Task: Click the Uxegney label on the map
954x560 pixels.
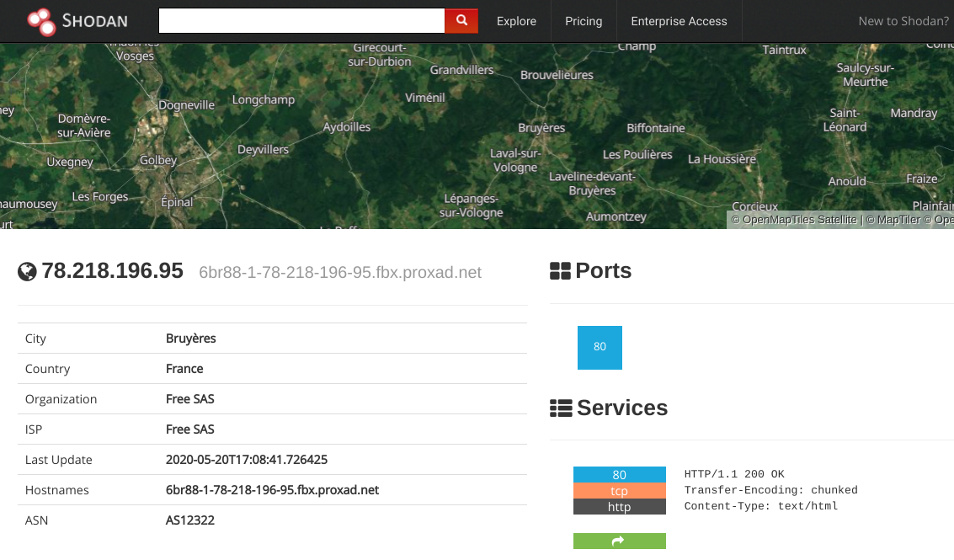Action: 70,162
